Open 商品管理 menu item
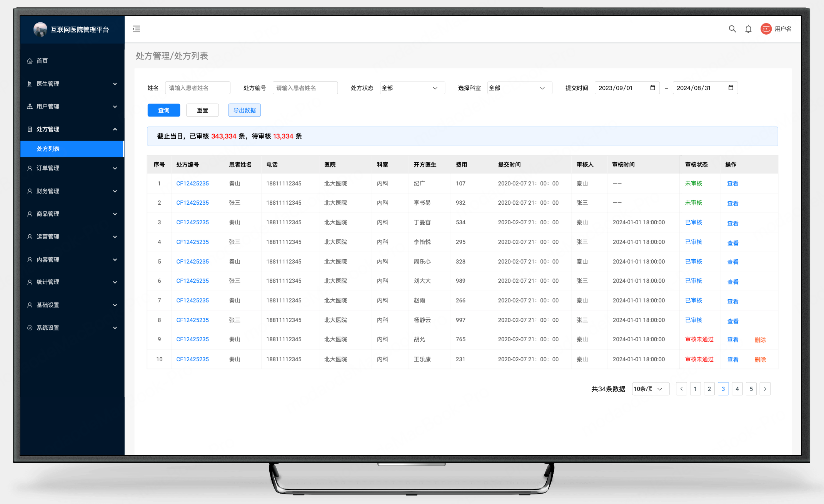The image size is (824, 504). tap(72, 214)
